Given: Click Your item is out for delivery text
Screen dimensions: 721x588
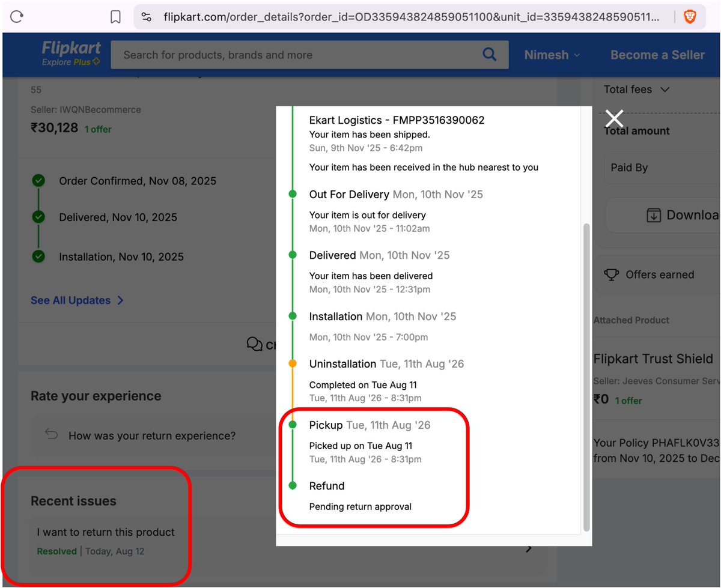Looking at the screenshot, I should pyautogui.click(x=368, y=215).
